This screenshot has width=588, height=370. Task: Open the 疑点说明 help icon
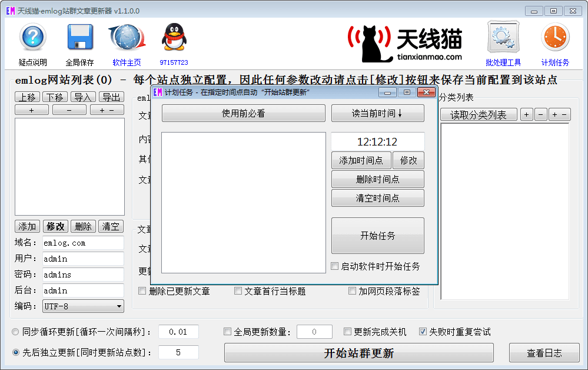pos(33,37)
